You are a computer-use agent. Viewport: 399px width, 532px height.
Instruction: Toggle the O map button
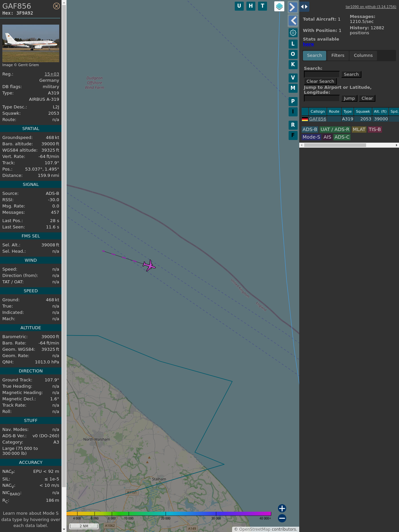293,54
